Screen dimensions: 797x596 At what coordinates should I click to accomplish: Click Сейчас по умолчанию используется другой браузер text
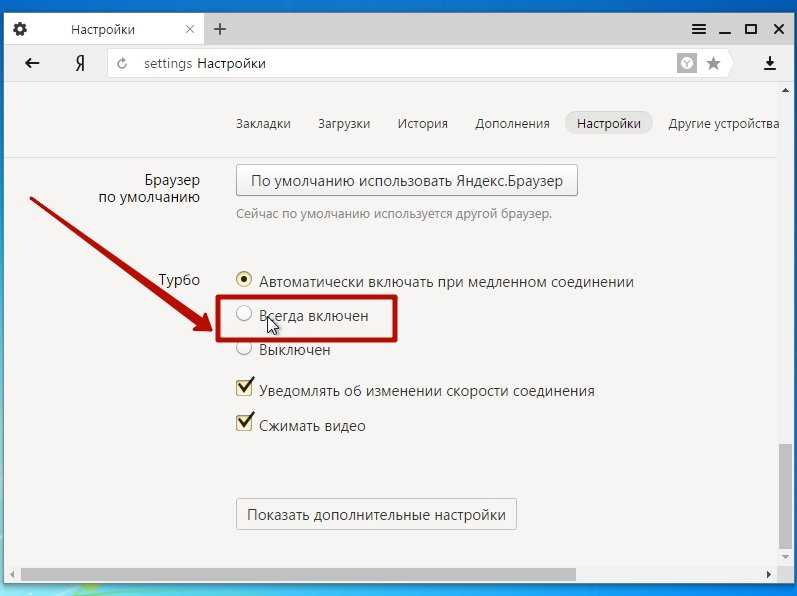click(394, 214)
